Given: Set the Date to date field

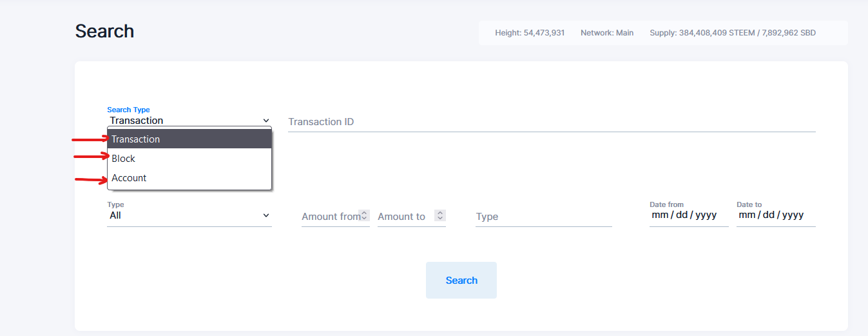Looking at the screenshot, I should click(776, 215).
